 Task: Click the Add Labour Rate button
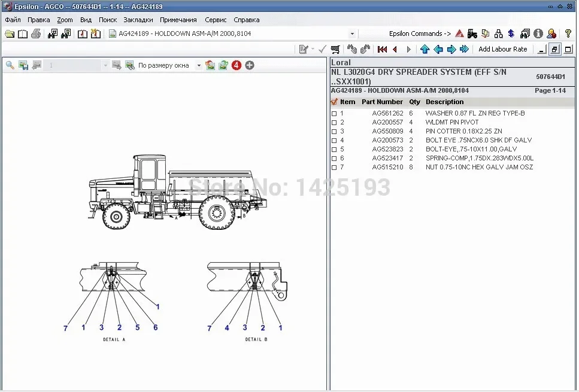pos(502,50)
